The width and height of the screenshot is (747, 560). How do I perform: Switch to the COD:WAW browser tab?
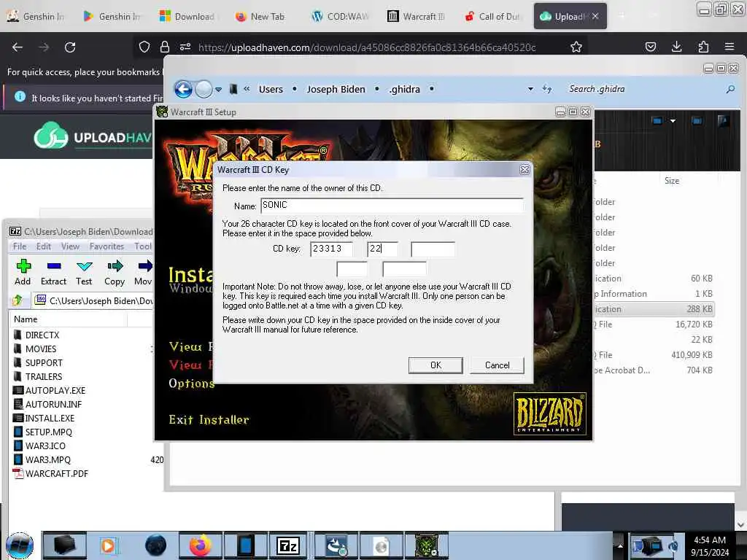coord(340,16)
